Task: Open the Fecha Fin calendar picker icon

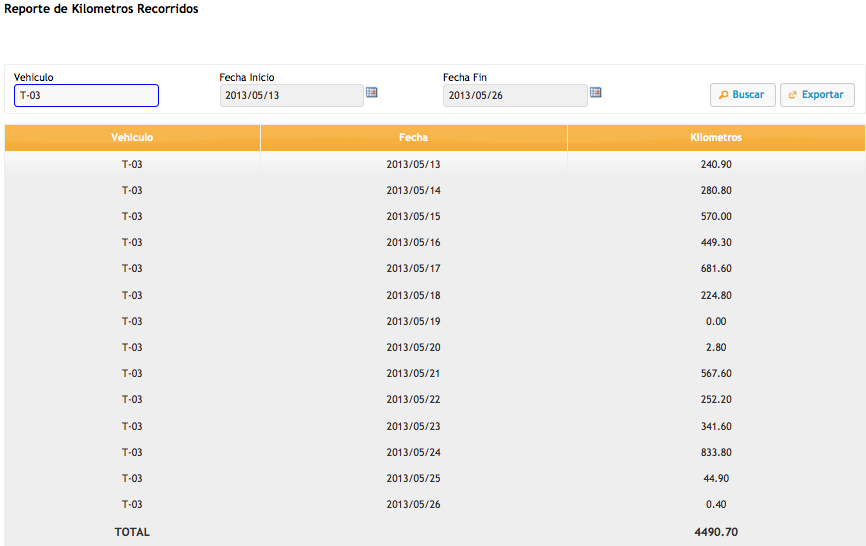Action: click(x=595, y=93)
